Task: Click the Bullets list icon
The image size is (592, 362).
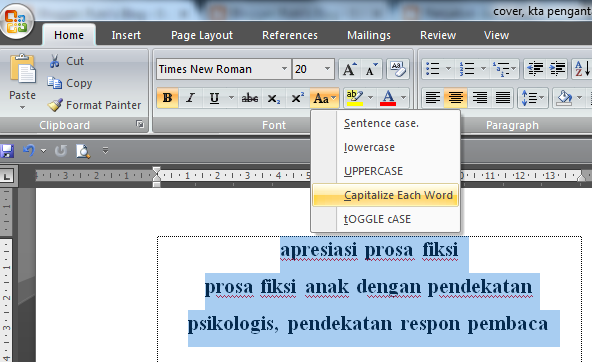Action: coord(433,69)
